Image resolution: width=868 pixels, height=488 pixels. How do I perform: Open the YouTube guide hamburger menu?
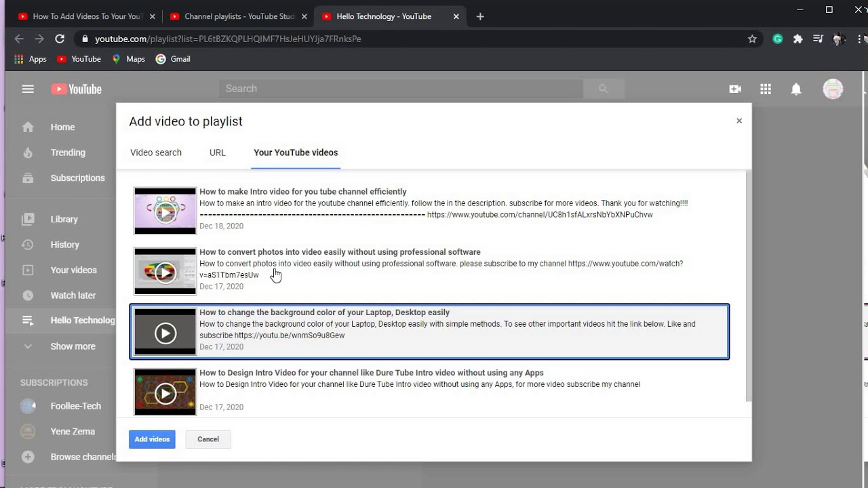(x=28, y=89)
